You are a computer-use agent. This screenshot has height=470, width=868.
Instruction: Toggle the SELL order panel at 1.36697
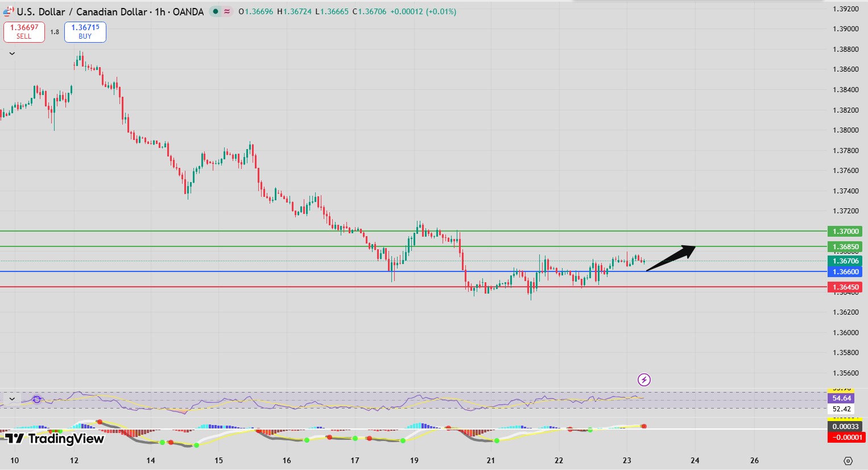(x=24, y=32)
